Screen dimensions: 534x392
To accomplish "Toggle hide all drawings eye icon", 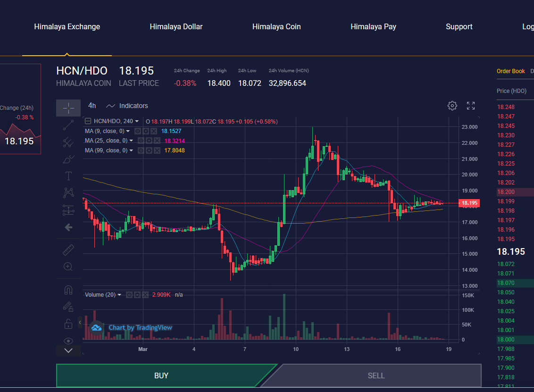I will click(x=68, y=341).
